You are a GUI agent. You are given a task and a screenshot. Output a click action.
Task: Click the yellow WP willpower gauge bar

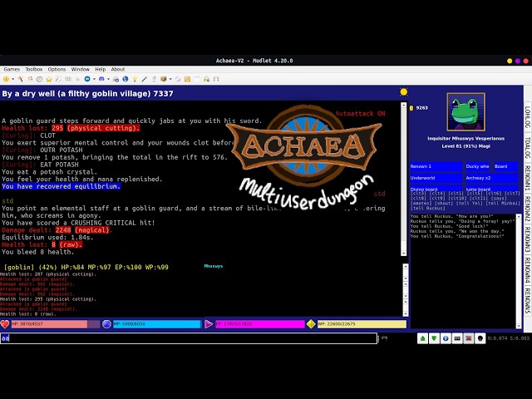(x=362, y=324)
